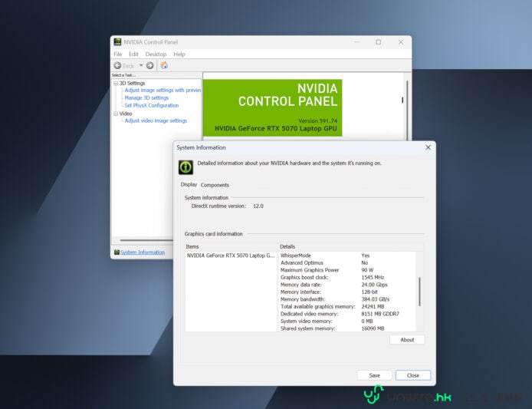Open Adjust image settings with preview
This screenshot has height=409, width=532.
163,91
